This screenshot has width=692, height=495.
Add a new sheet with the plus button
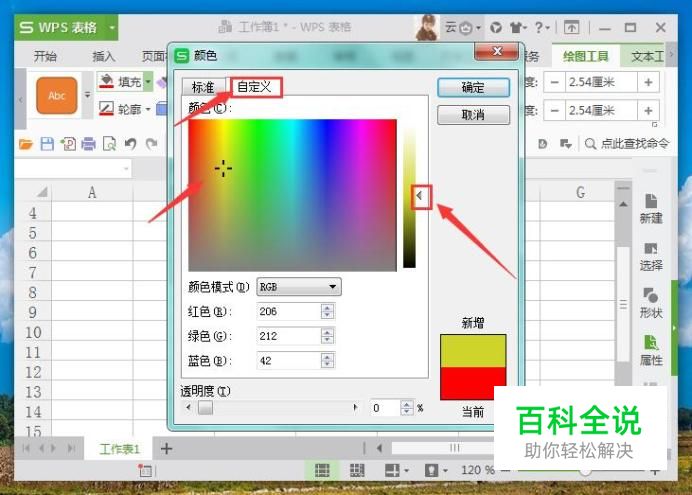coord(166,449)
